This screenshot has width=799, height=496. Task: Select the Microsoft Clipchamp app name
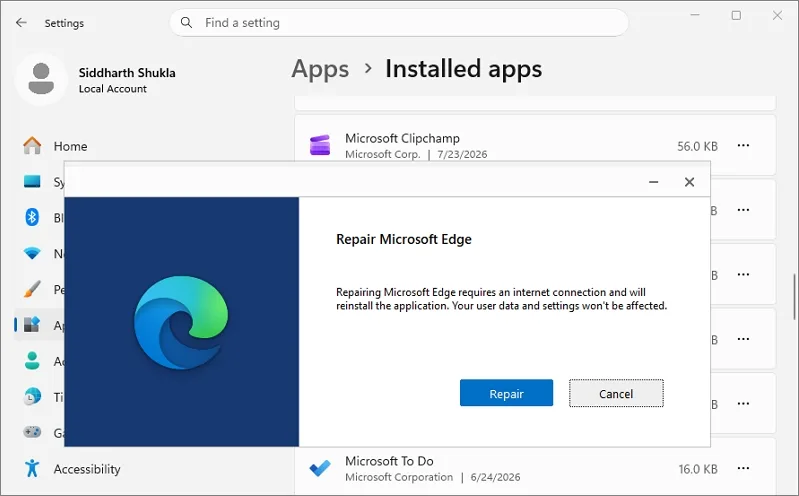click(402, 138)
